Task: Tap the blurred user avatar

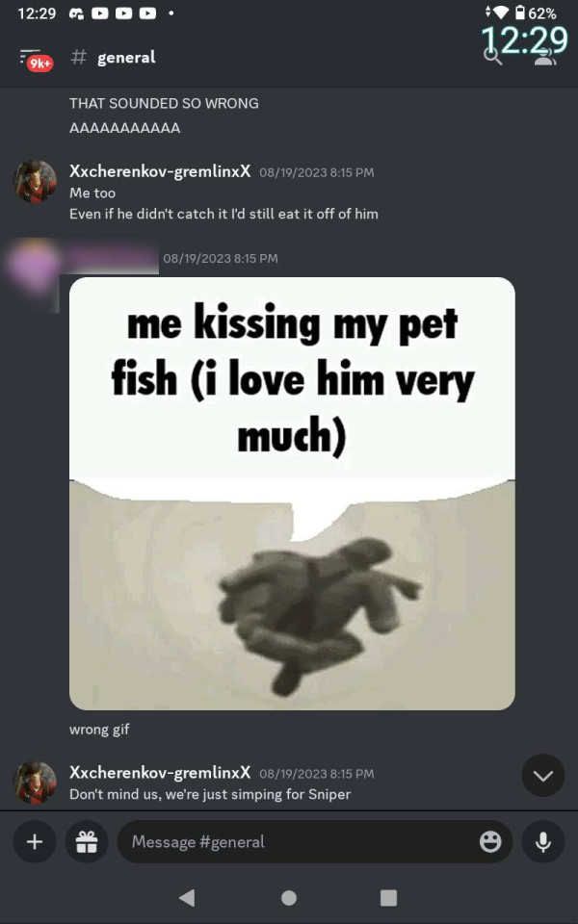Action: pyautogui.click(x=35, y=267)
